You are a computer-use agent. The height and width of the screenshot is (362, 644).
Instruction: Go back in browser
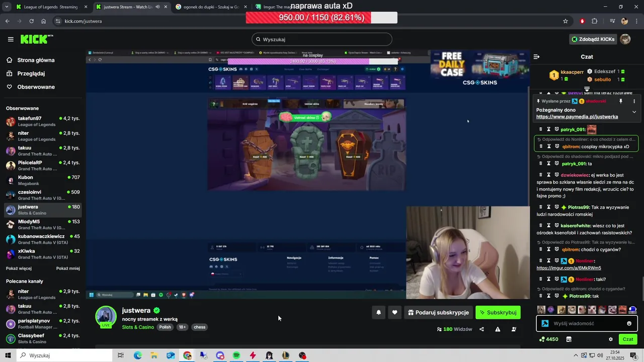(x=7, y=21)
